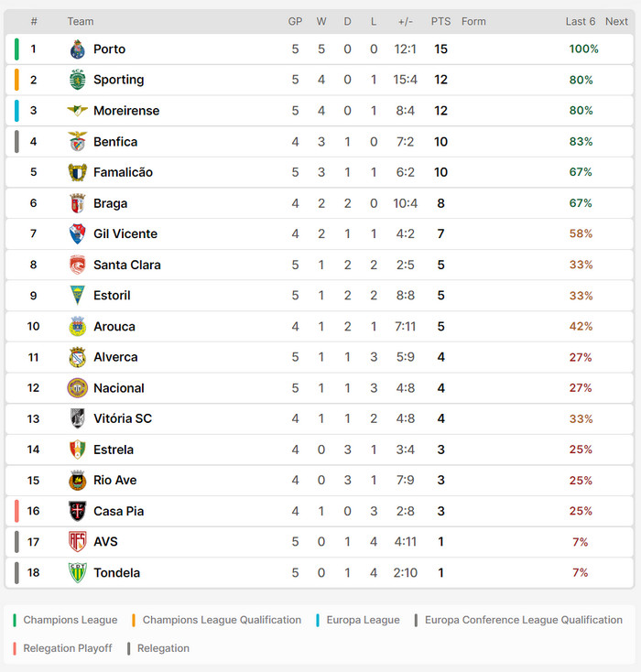The height and width of the screenshot is (672, 641).
Task: Click the Benfica eagle crest
Action: pyautogui.click(x=77, y=142)
